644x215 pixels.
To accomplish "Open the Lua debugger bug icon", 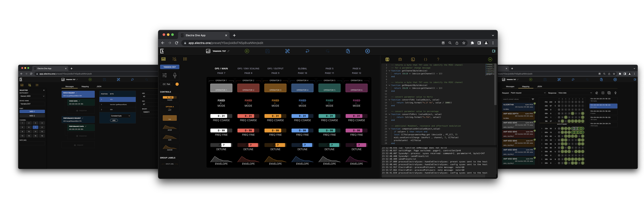I will tap(400, 59).
